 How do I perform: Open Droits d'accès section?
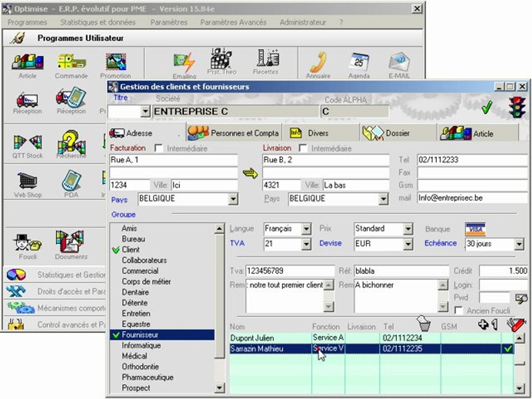55,291
